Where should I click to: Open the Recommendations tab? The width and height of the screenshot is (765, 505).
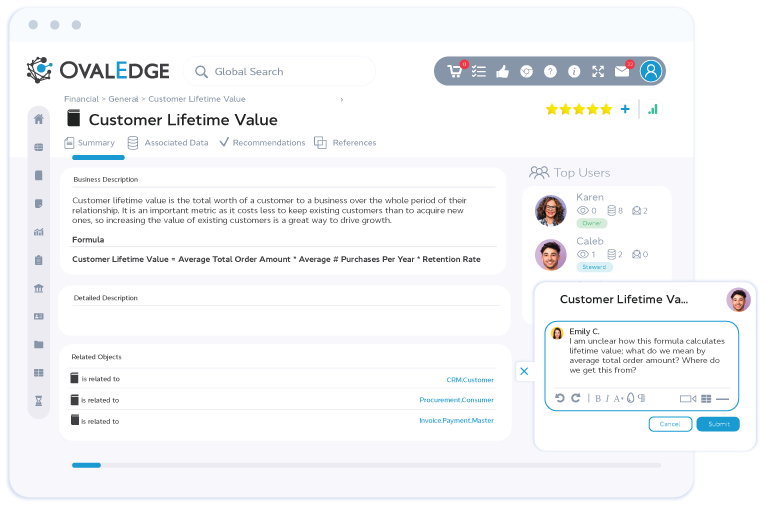click(x=262, y=142)
